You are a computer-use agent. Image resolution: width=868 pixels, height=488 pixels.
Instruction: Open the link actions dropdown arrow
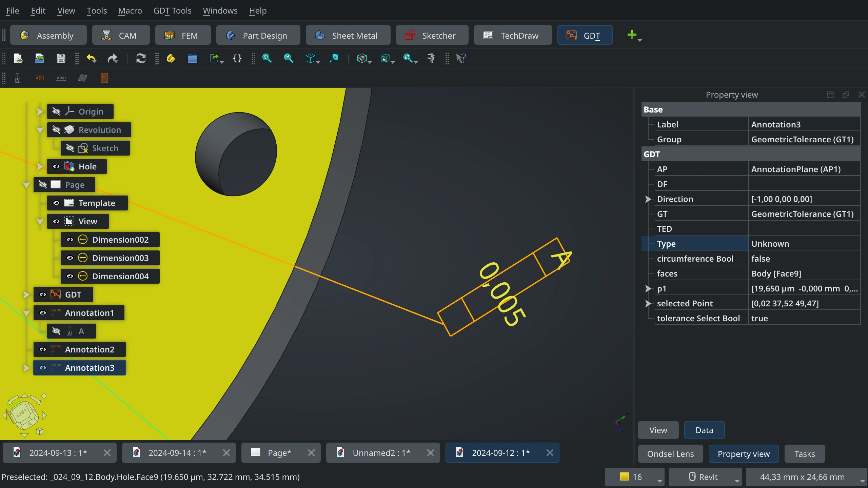(222, 62)
